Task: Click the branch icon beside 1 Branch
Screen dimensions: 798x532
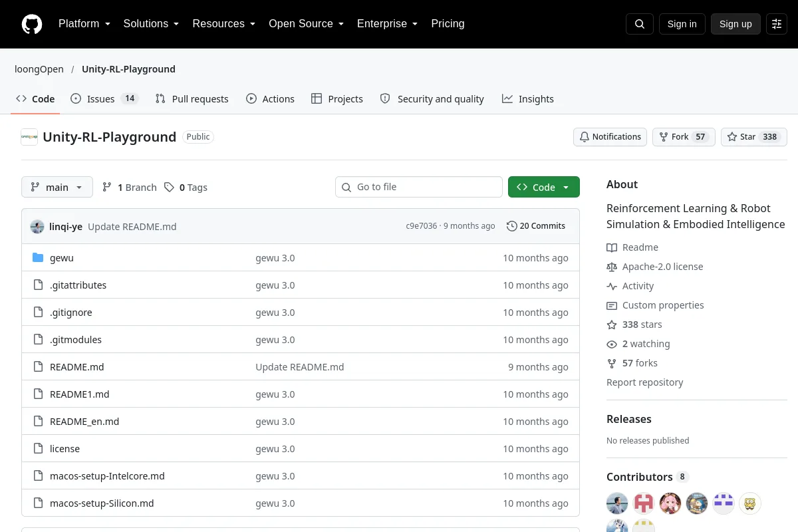Action: 107,188
